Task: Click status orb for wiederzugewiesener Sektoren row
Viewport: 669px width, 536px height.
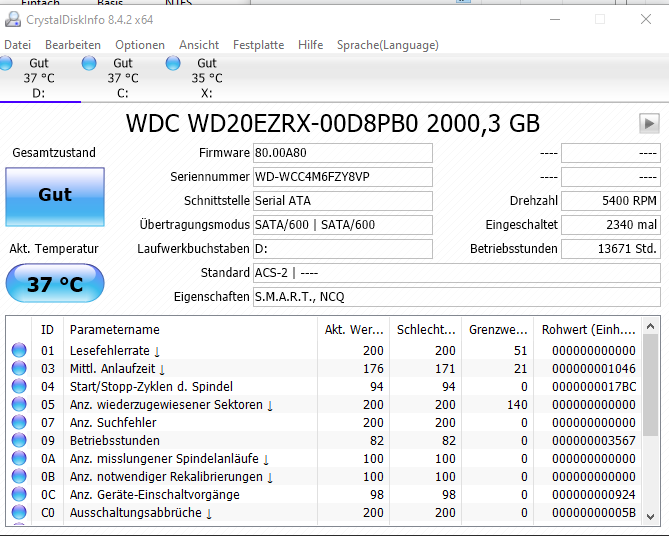Action: pos(19,404)
